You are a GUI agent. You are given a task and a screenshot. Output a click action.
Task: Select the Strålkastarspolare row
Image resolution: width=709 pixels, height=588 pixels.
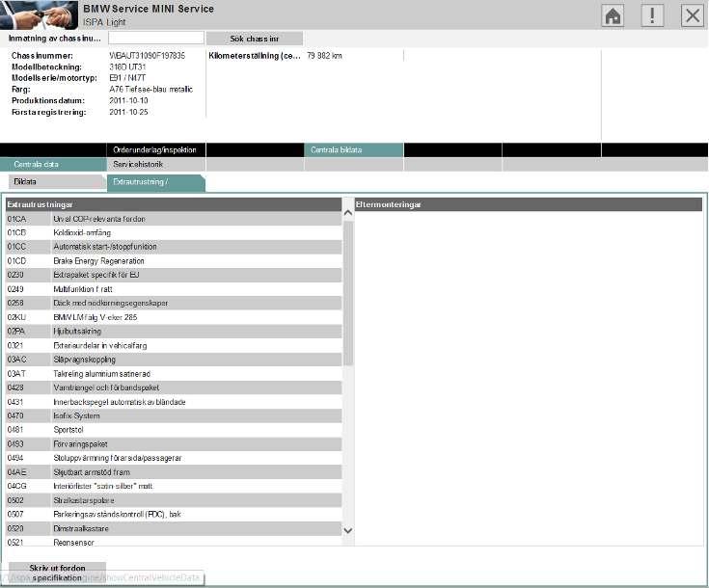174,500
